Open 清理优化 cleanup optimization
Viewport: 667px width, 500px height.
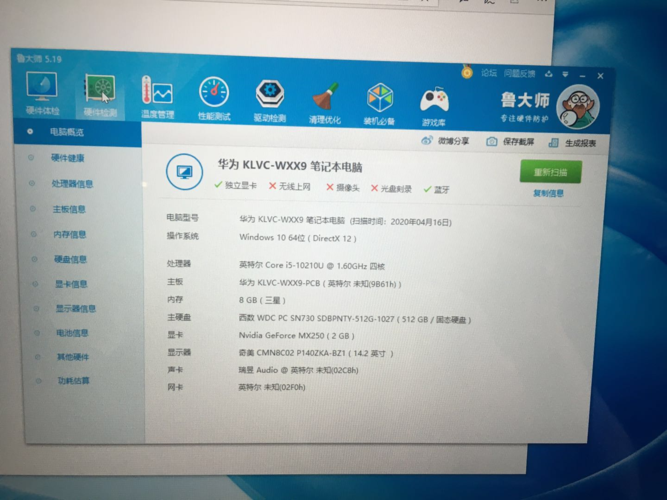click(325, 103)
